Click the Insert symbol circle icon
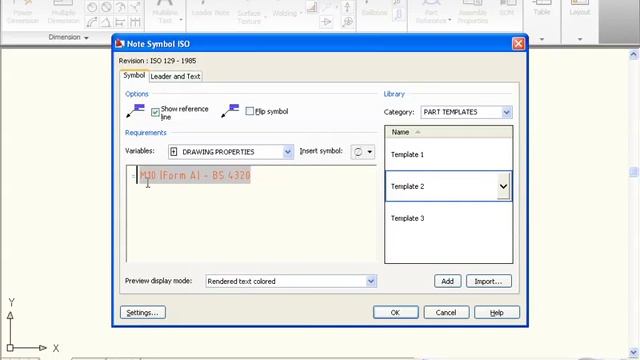The height and width of the screenshot is (360, 640). point(358,152)
